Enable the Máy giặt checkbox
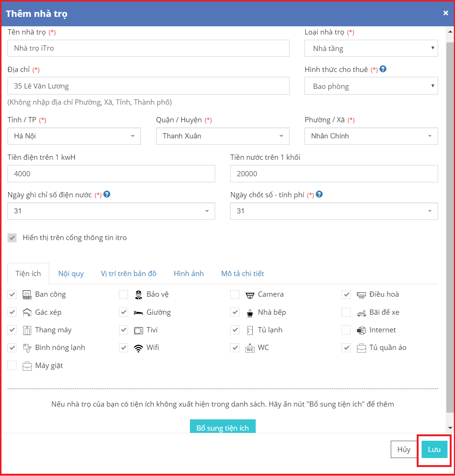 point(12,366)
